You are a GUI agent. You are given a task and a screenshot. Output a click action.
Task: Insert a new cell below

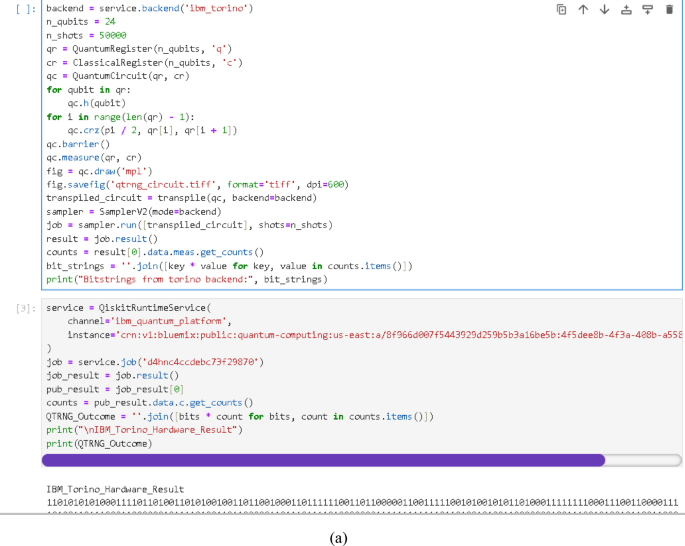(647, 9)
